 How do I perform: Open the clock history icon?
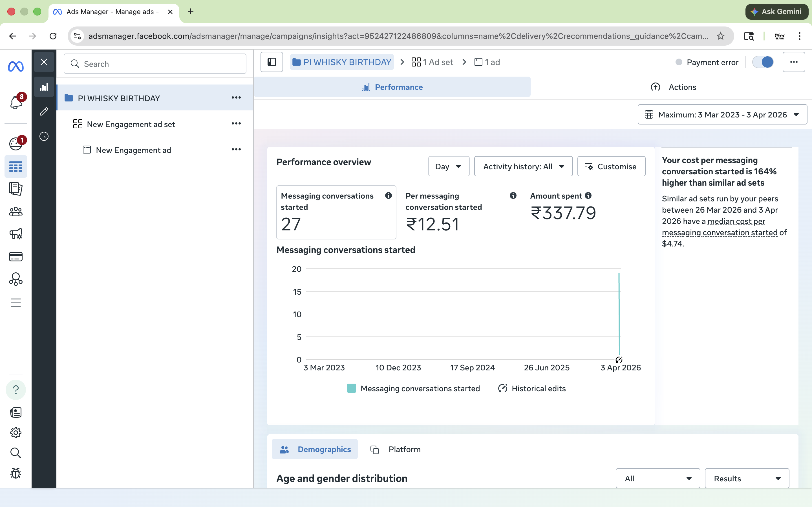[44, 137]
